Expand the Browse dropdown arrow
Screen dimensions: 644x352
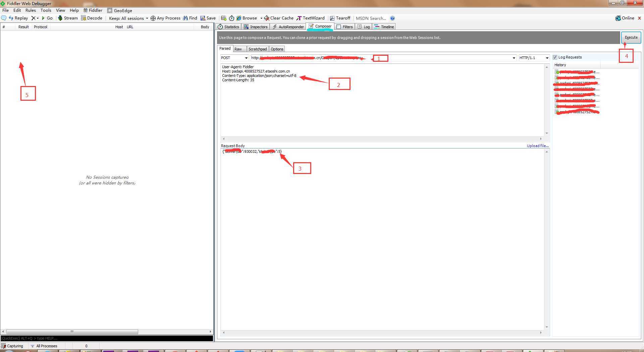(261, 18)
